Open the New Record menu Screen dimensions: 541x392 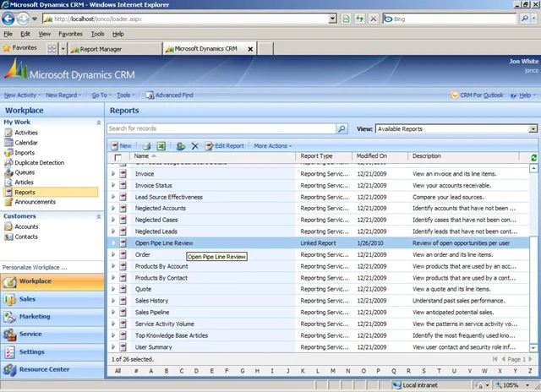pos(63,95)
